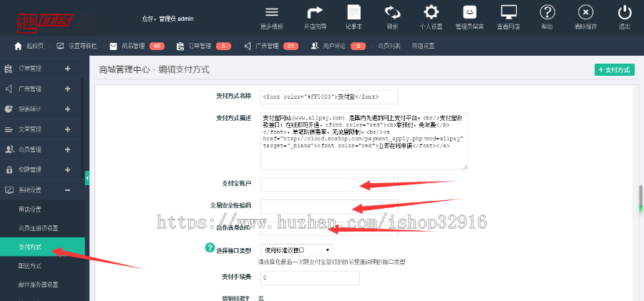Focus the 合作者身份ID input field
Image resolution: width=644 pixels, height=301 pixels.
329,228
